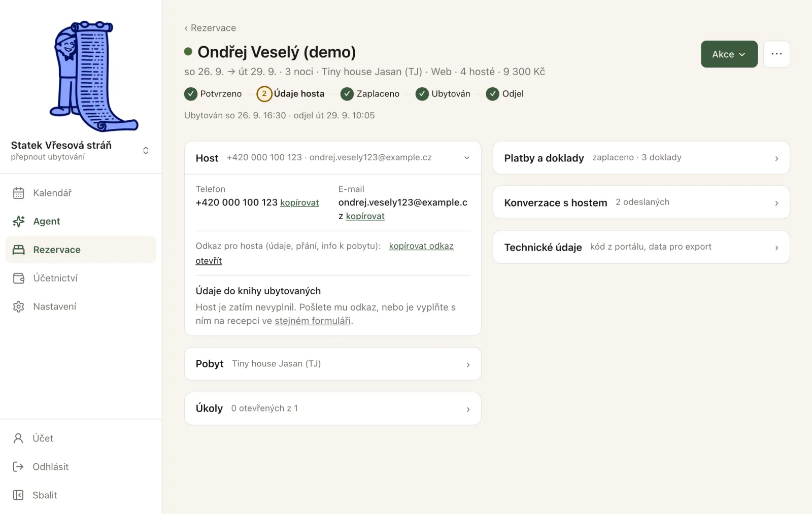Open Účetnictví menu item

point(81,278)
